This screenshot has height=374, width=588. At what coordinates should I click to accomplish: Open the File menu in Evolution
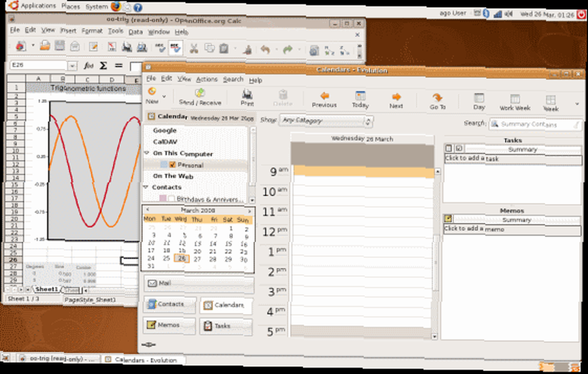click(x=151, y=78)
